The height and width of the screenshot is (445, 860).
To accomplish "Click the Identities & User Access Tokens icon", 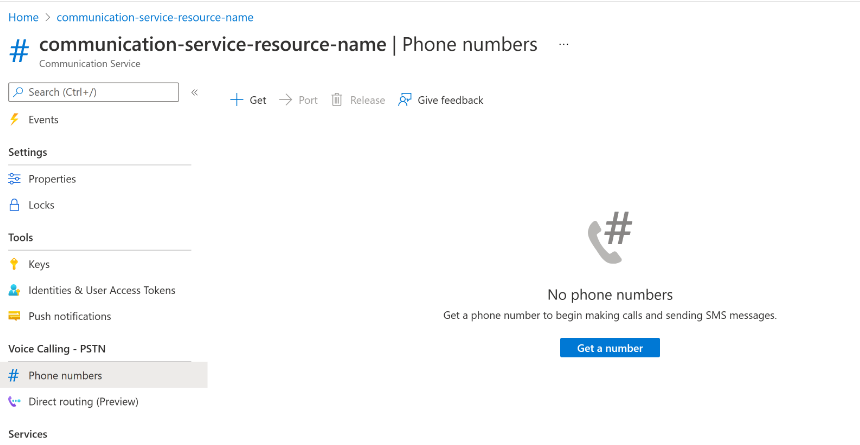I will pos(14,291).
